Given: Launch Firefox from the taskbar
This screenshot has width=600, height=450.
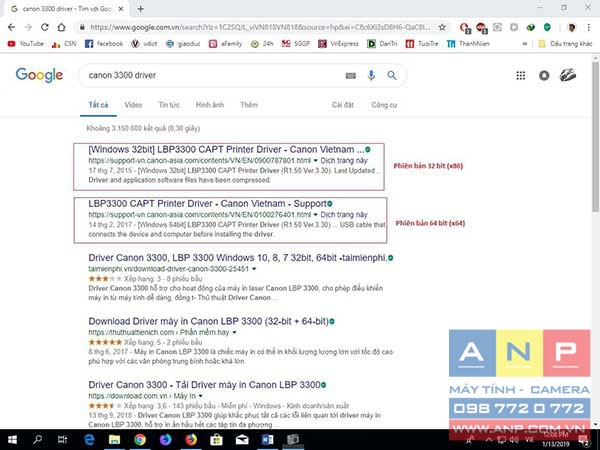Looking at the screenshot, I should pos(191,440).
